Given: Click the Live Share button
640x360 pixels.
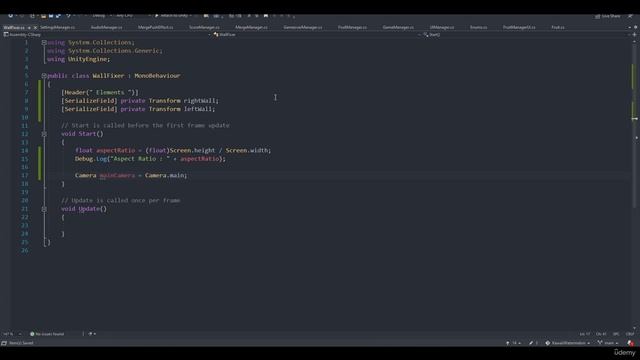Looking at the screenshot, I should [x=608, y=16].
